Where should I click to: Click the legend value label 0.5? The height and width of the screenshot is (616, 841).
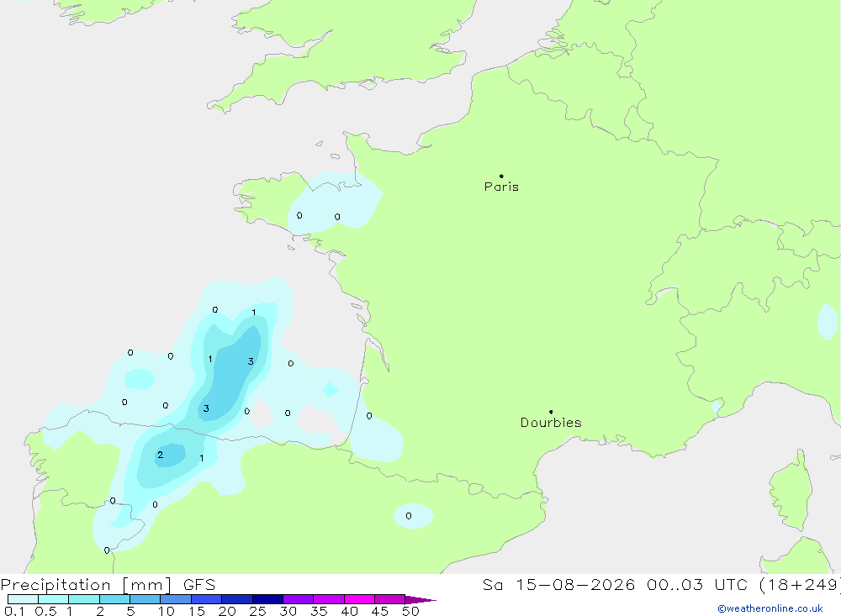[x=45, y=611]
